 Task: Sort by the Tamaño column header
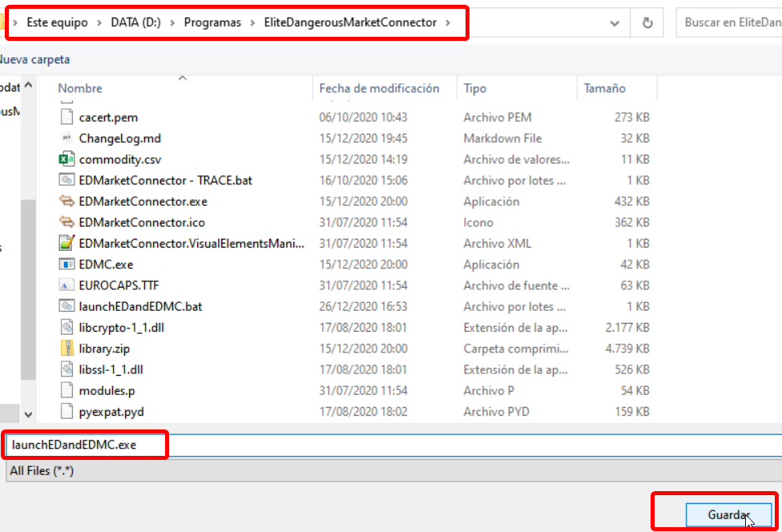click(x=604, y=88)
